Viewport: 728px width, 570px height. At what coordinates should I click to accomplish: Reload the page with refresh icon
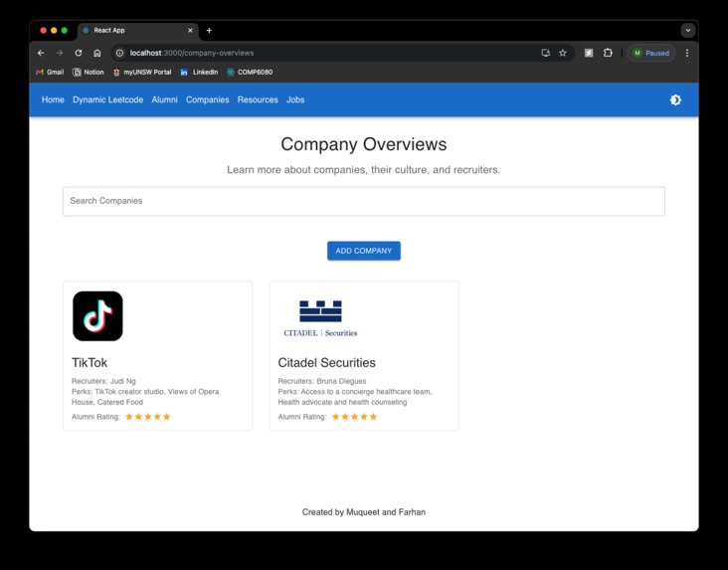[x=79, y=53]
